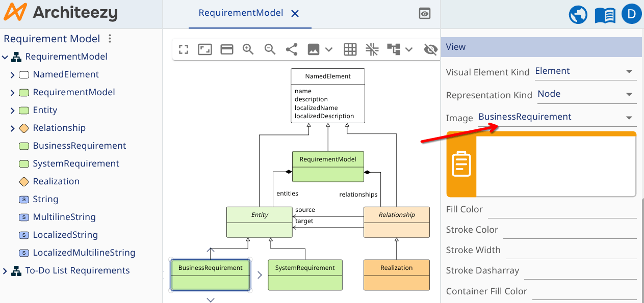Open the Representation Kind dropdown
Image resolution: width=644 pixels, height=303 pixels.
pos(586,94)
